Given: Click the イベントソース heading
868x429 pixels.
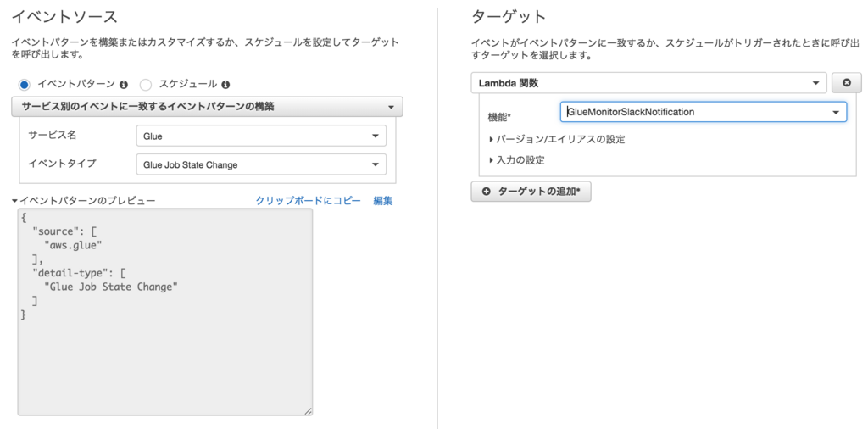Looking at the screenshot, I should 64,17.
